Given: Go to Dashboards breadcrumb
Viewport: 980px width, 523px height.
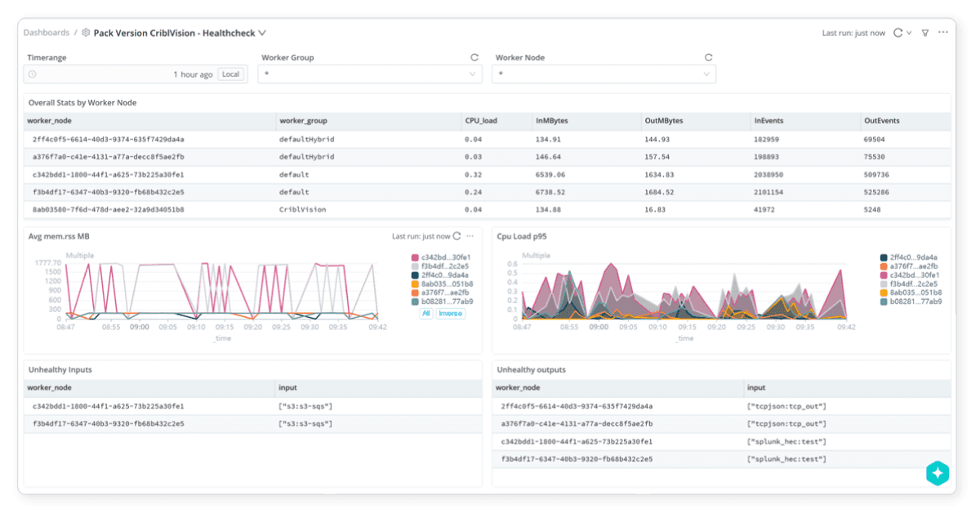Looking at the screenshot, I should pos(46,33).
